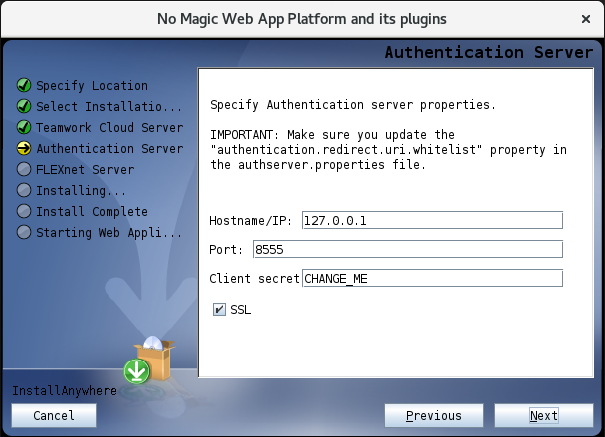Click the Client secret field with CHANGE_ME
The image size is (605, 437).
pyautogui.click(x=432, y=278)
